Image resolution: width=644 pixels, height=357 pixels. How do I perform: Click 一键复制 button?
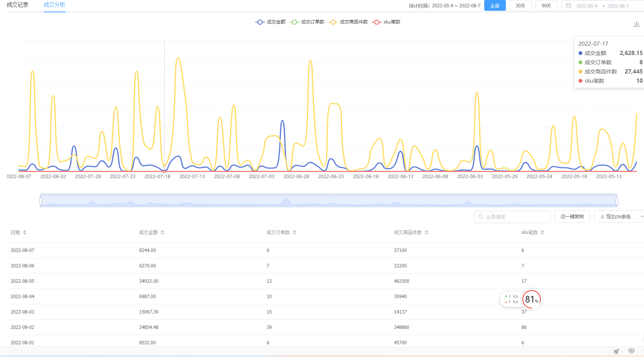pos(572,217)
